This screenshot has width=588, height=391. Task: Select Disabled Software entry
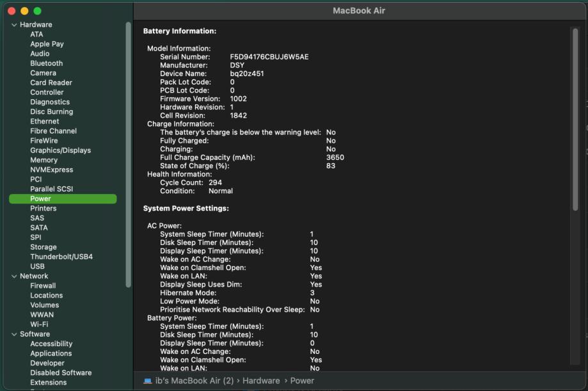coord(61,373)
